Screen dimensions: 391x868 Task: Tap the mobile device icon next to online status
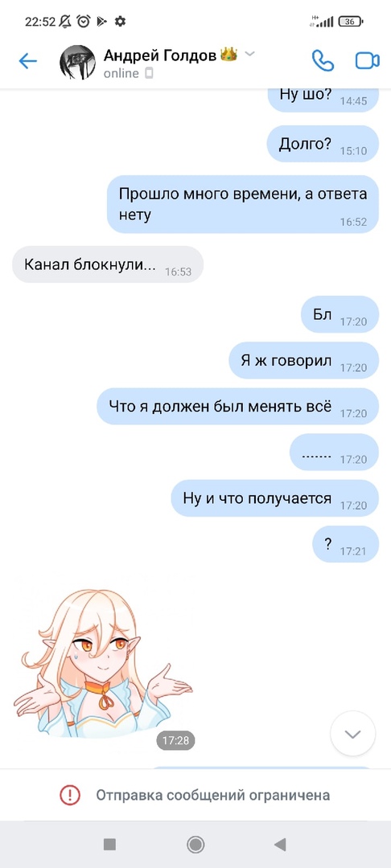[x=149, y=73]
